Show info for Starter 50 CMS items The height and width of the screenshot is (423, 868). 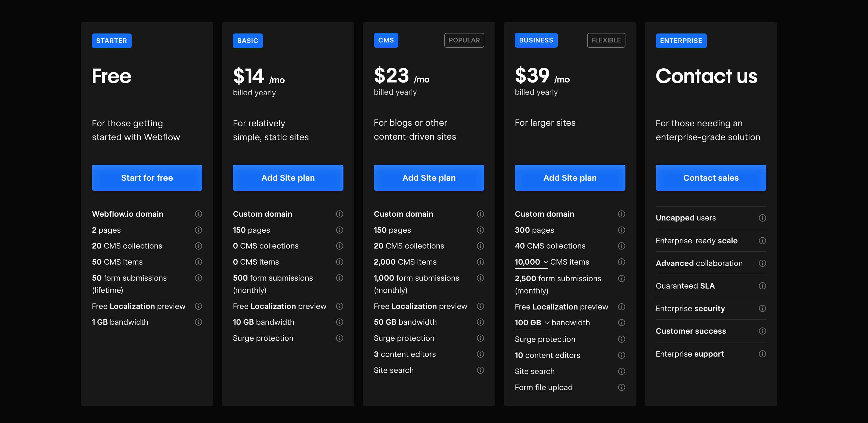point(199,262)
